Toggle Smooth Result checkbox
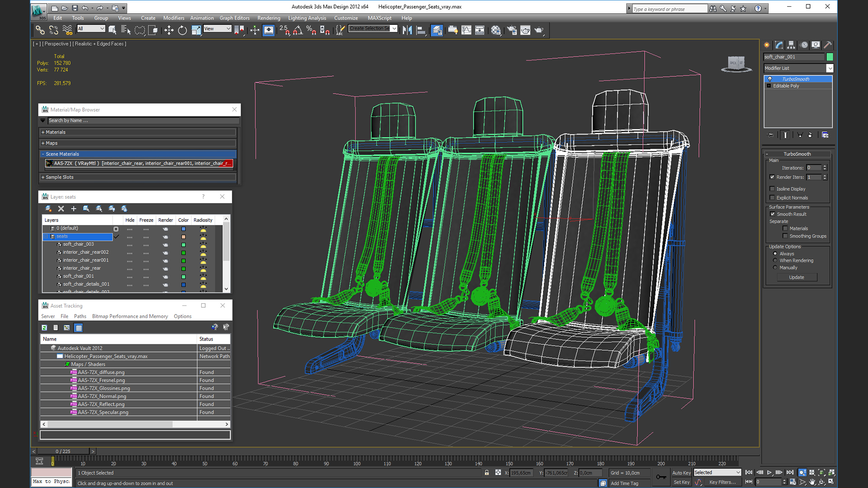The height and width of the screenshot is (488, 868). pos(772,214)
